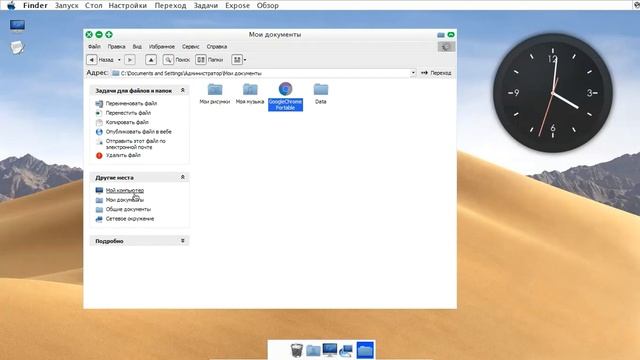This screenshot has height=360, width=640.
Task: Click Отправить этот файл по электронной почте
Action: (136, 144)
